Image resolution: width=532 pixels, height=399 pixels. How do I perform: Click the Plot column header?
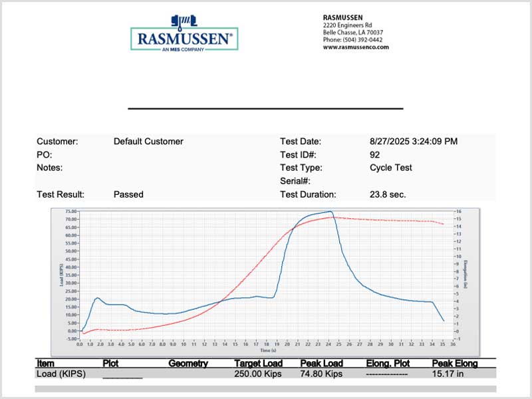click(110, 363)
